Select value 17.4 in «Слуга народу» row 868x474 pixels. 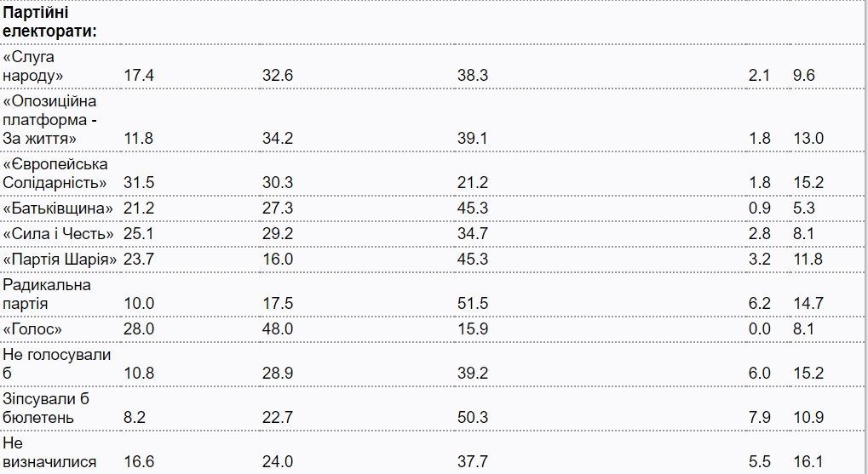[x=139, y=76]
